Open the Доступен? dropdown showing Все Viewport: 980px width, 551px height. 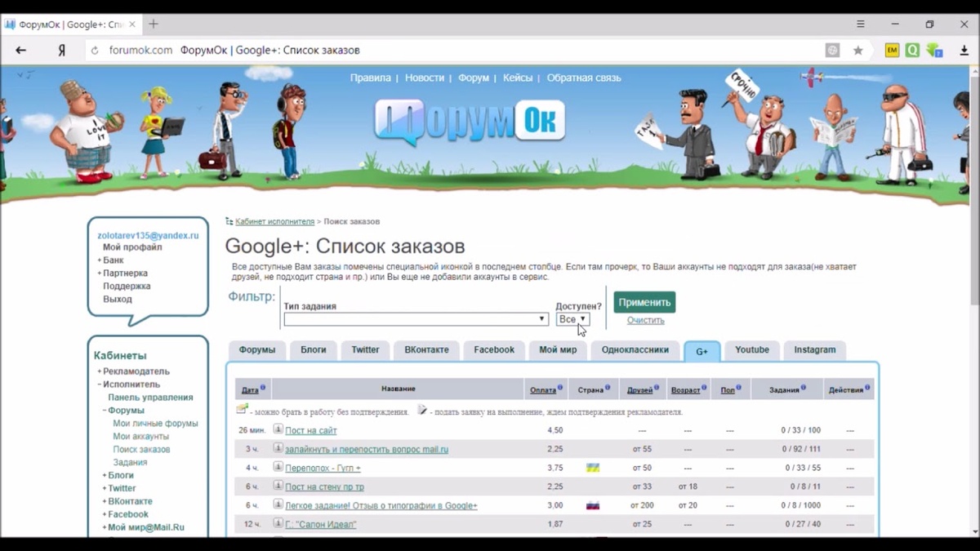pos(572,319)
